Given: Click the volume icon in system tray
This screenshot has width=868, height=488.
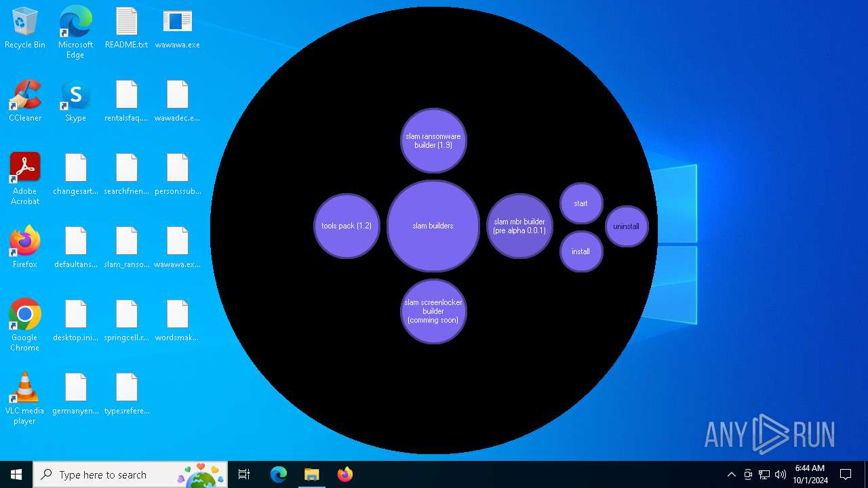Looking at the screenshot, I should 781,474.
